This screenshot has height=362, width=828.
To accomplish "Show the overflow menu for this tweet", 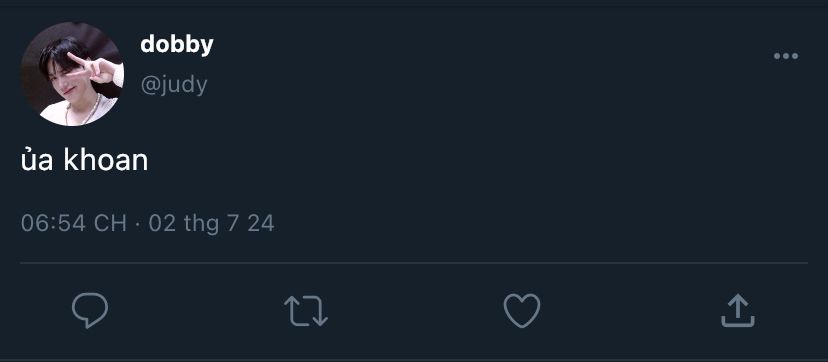I will (786, 56).
